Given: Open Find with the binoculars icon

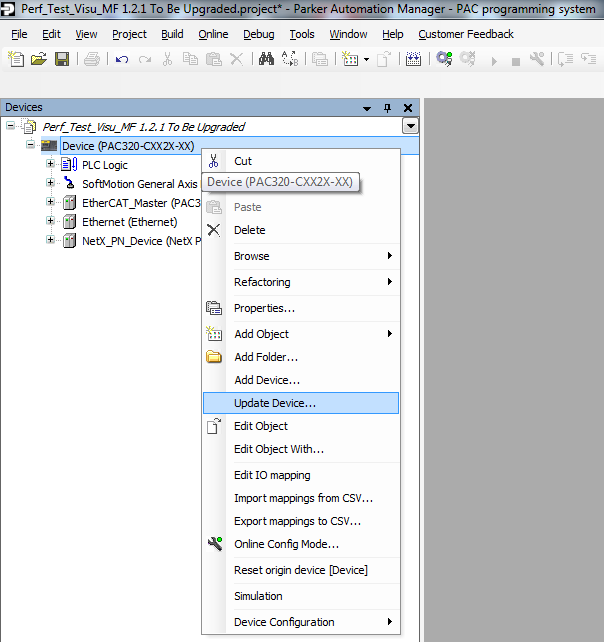Looking at the screenshot, I should [x=266, y=59].
